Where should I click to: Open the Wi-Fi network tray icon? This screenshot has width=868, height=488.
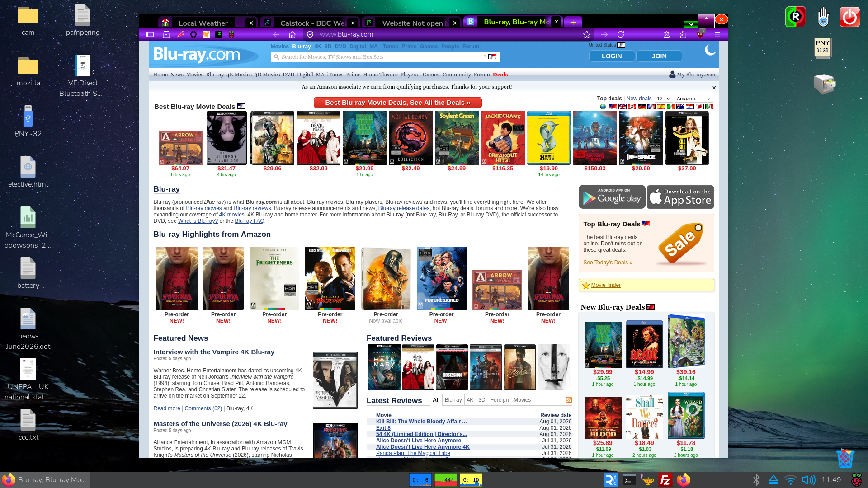791,480
